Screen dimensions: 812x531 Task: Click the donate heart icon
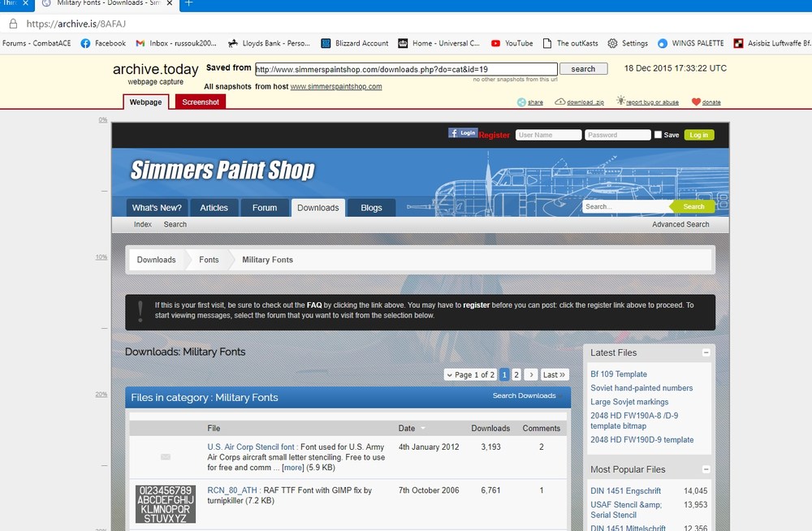696,102
